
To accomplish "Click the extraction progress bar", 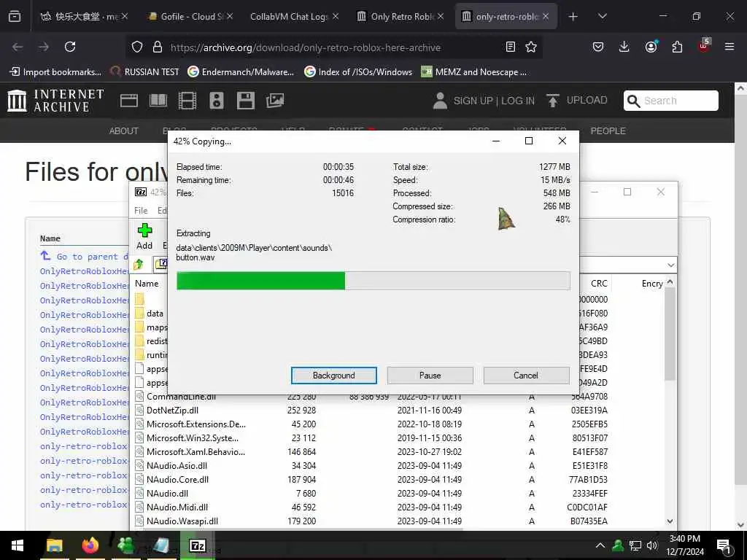I will pyautogui.click(x=373, y=281).
